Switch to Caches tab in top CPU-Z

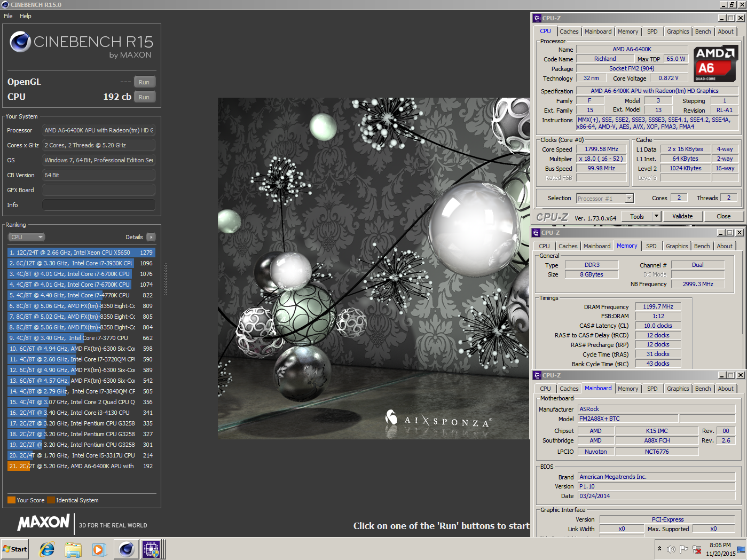point(569,31)
